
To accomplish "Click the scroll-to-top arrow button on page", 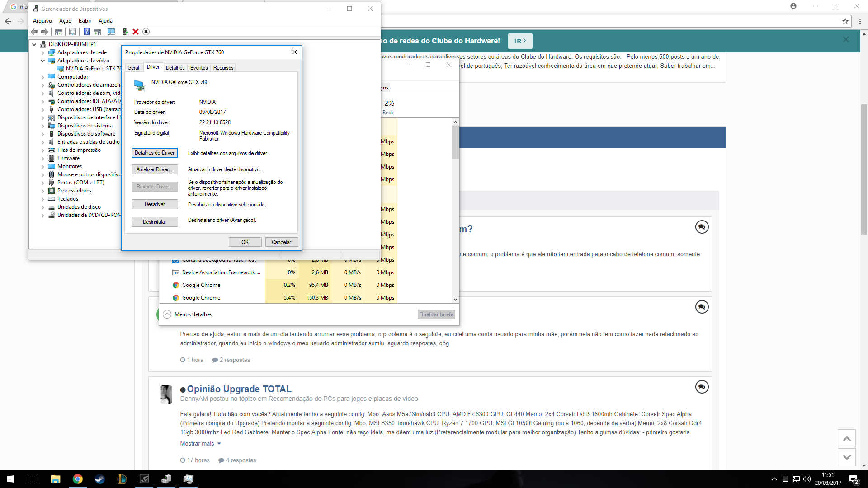I will point(847,438).
